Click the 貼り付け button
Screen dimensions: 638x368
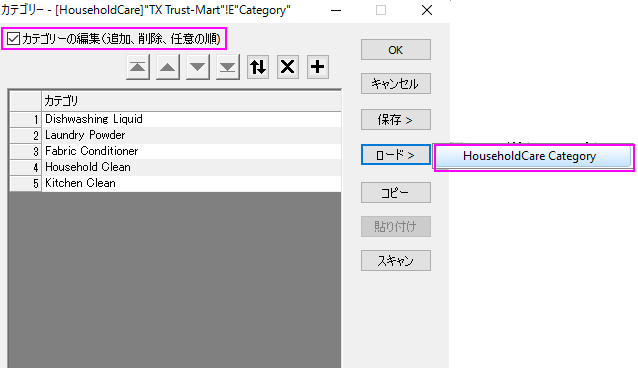(395, 226)
